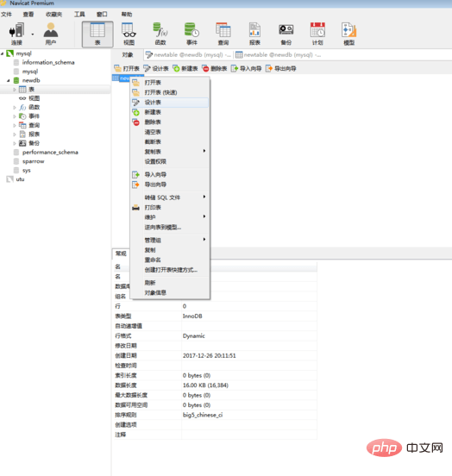This screenshot has width=452, height=476.
Task: Click the 视图 (View) glasses icon in main toolbar
Action: 129,34
